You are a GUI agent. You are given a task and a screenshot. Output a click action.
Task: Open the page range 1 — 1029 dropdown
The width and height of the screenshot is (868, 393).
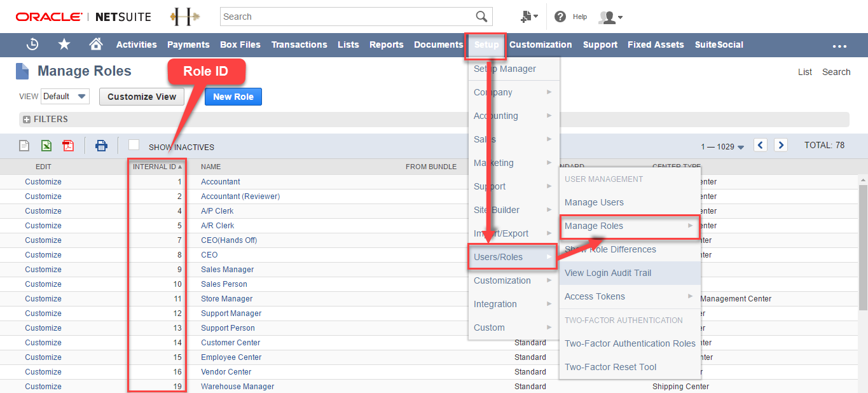coord(722,147)
